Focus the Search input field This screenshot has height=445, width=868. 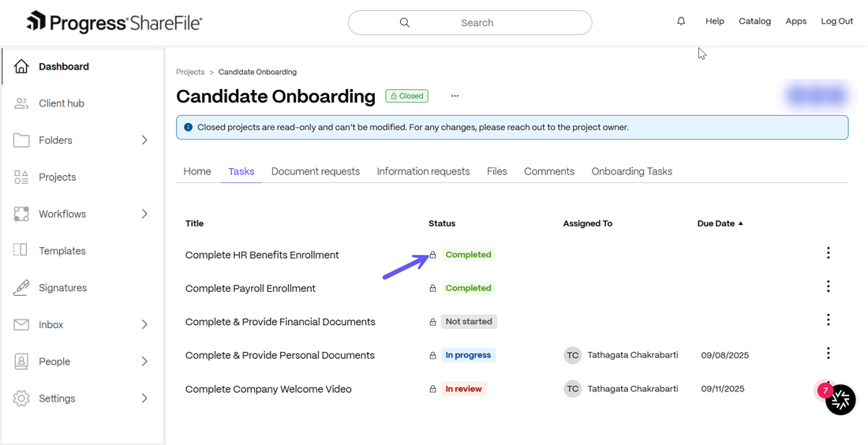pyautogui.click(x=470, y=23)
